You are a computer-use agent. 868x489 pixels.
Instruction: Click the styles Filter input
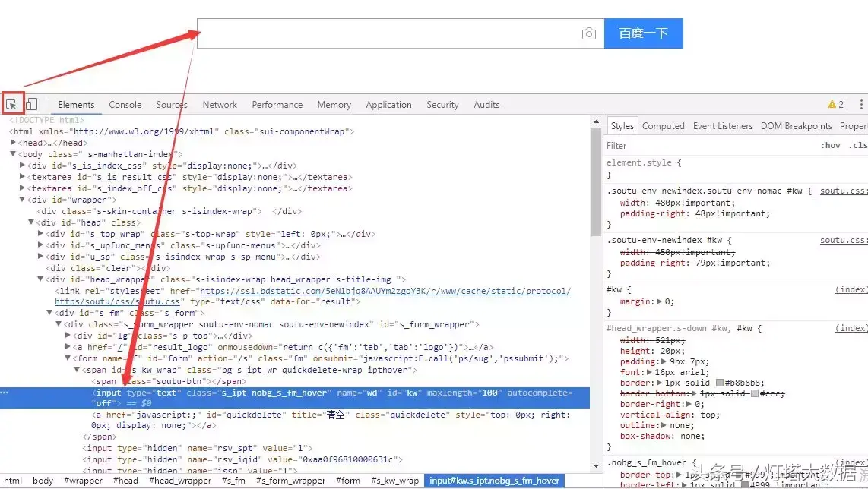tap(708, 146)
